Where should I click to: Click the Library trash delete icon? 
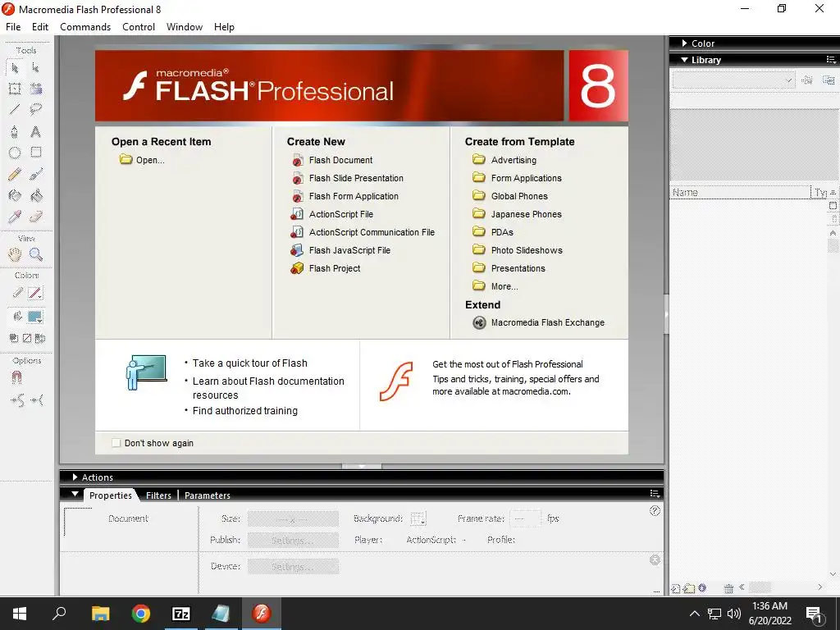click(728, 588)
